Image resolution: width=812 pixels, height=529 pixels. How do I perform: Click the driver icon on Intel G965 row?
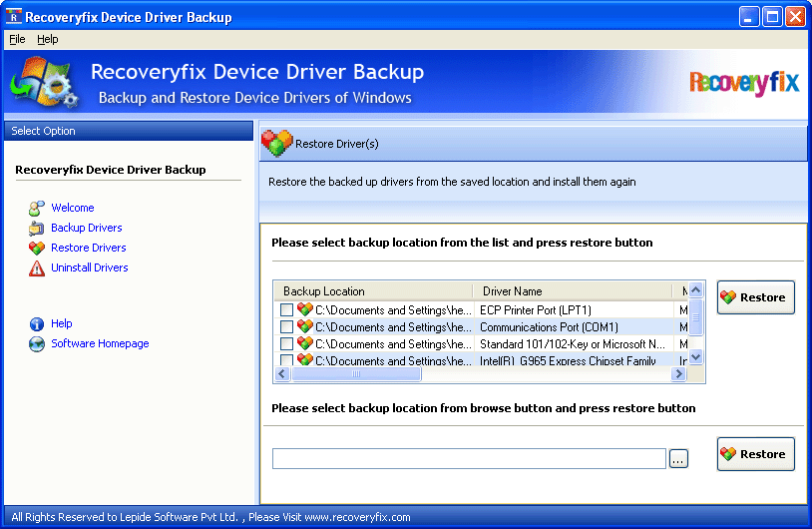tap(305, 359)
